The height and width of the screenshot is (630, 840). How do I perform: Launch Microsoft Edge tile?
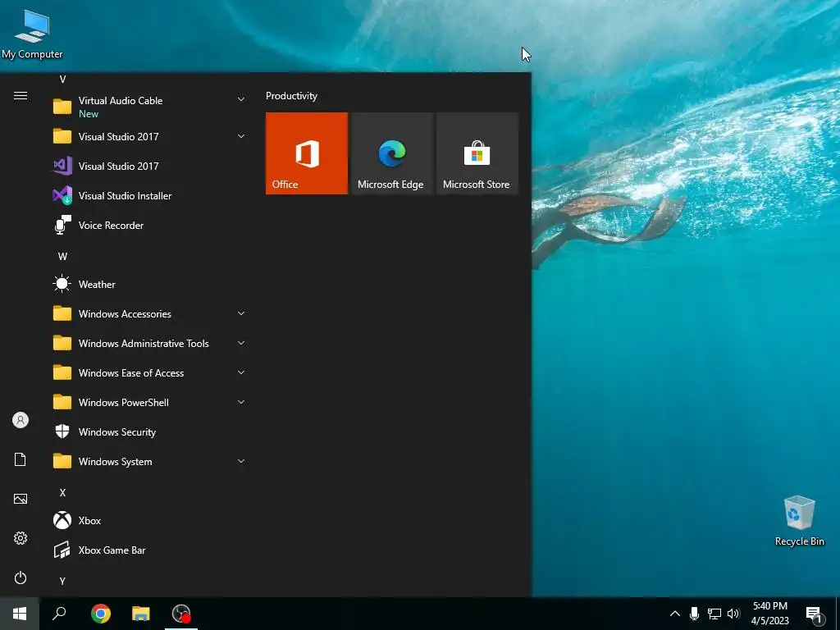coord(391,153)
